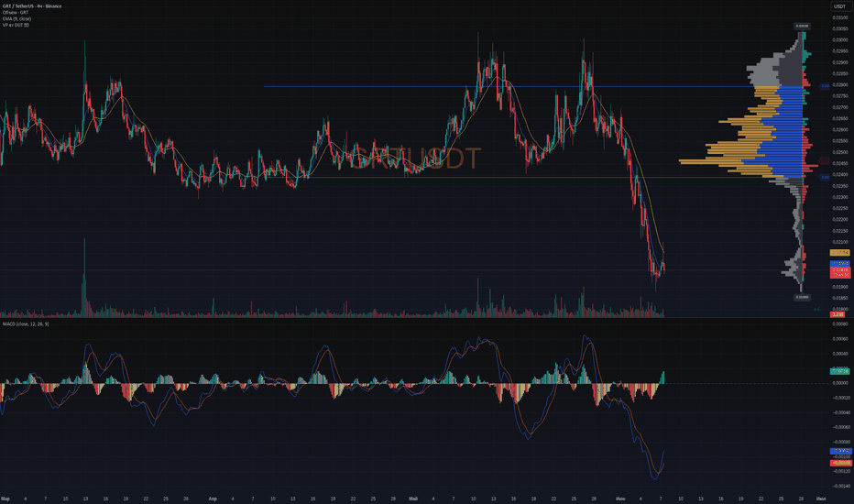Click the tall volume spike bar near 13 March
This screenshot has width=854, height=504.
(84, 278)
